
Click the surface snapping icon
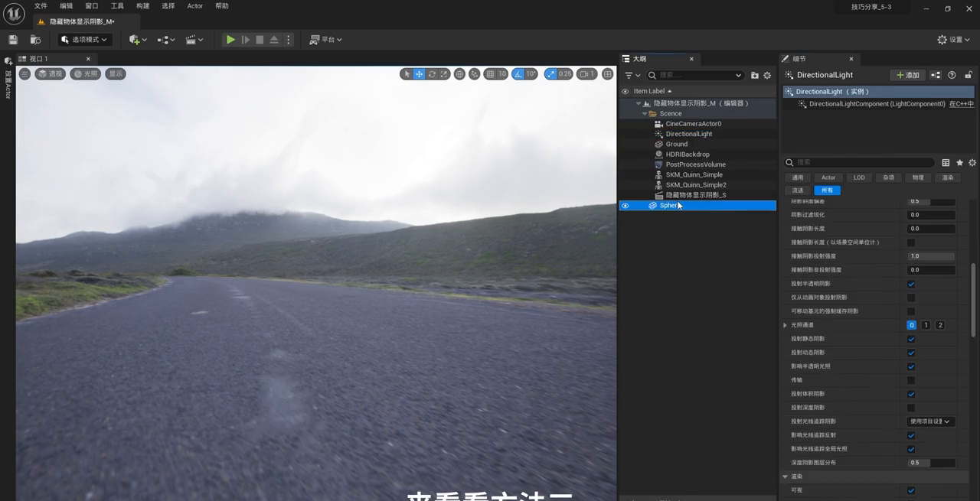pyautogui.click(x=475, y=74)
